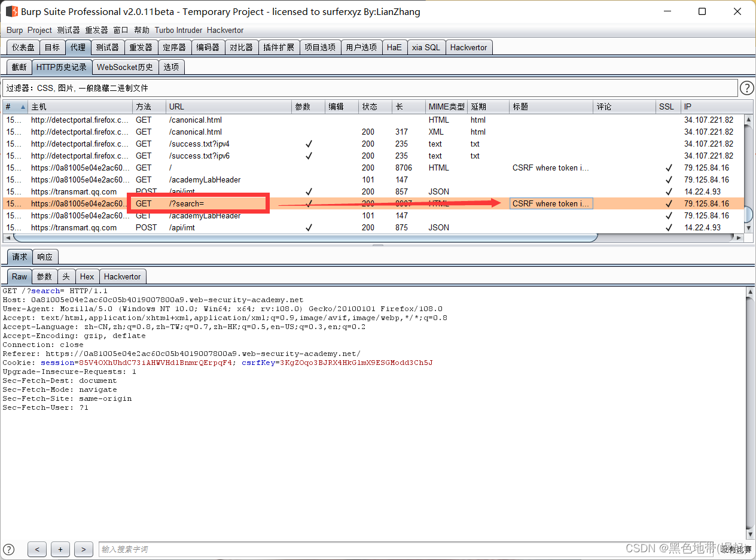Click the search help question-mark icon at bottom
The image size is (756, 560).
point(9,549)
